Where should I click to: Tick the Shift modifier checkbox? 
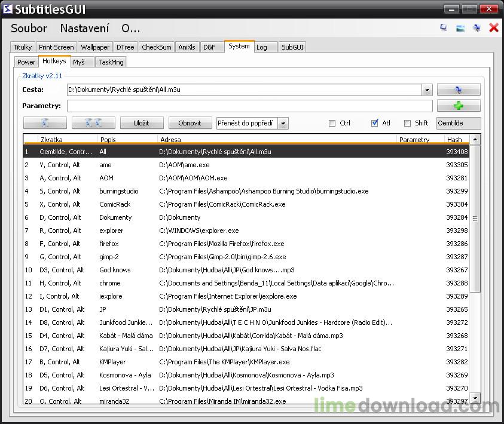pyautogui.click(x=408, y=123)
